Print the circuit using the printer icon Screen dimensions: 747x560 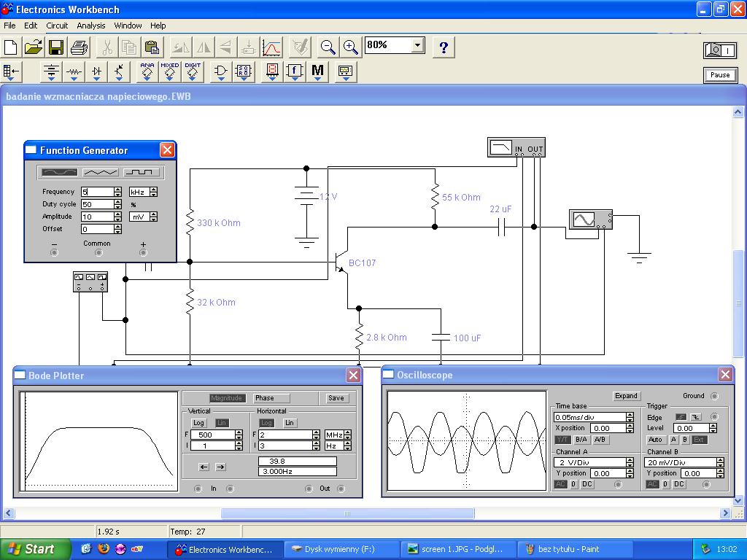pyautogui.click(x=79, y=47)
